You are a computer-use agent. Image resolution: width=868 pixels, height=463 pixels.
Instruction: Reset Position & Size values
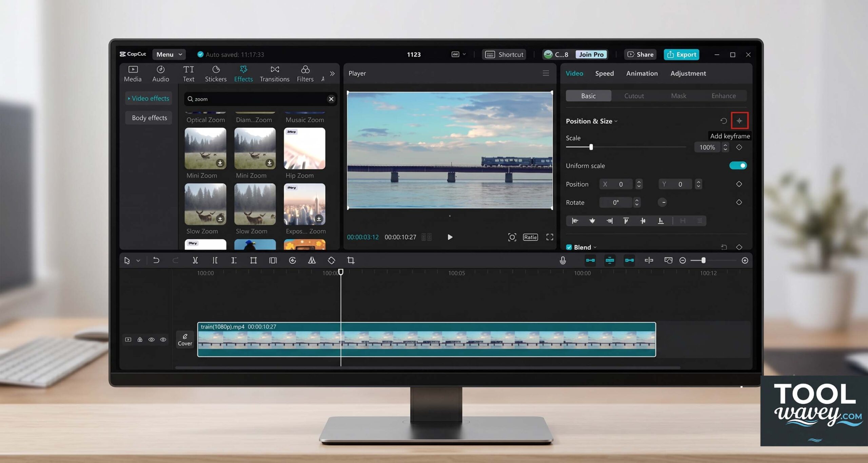tap(723, 121)
